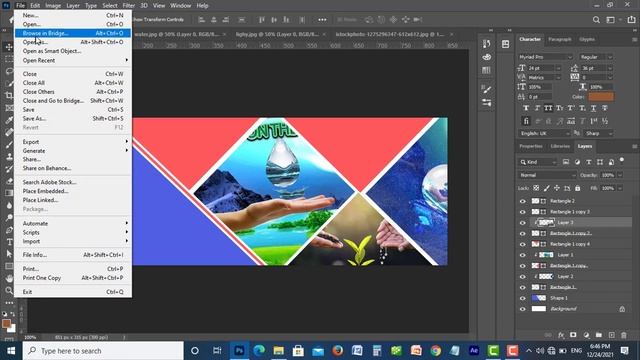Delete layer trash icon
Viewport: 640px width, 360px height.
(x=624, y=335)
